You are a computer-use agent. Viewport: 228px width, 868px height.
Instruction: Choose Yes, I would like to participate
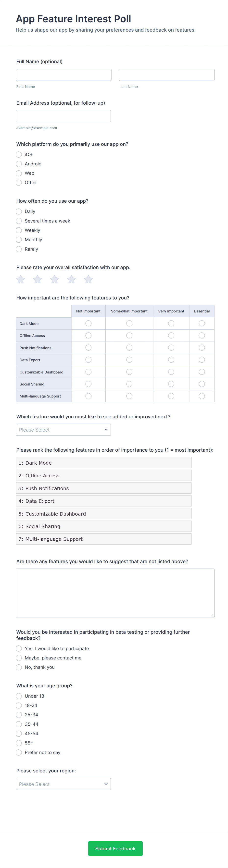pyautogui.click(x=19, y=649)
